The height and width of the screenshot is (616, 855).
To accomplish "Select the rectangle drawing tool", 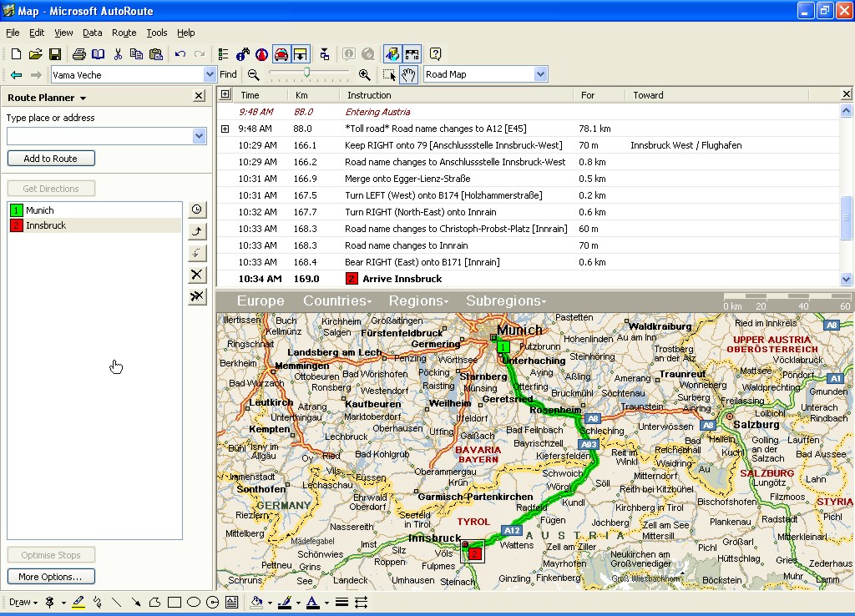I will [x=175, y=602].
